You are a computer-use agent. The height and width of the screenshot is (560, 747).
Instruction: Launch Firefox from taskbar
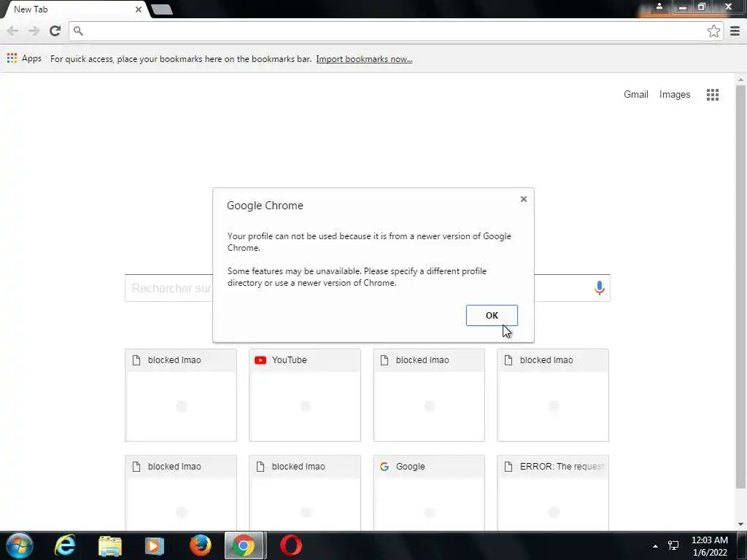pos(200,545)
